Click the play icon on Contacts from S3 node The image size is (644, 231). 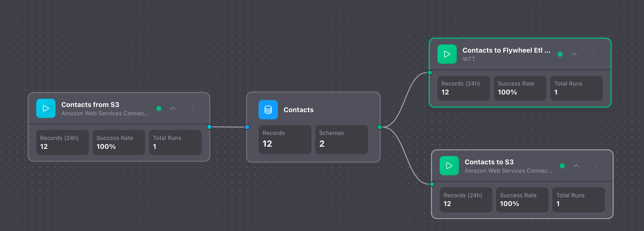click(x=46, y=108)
